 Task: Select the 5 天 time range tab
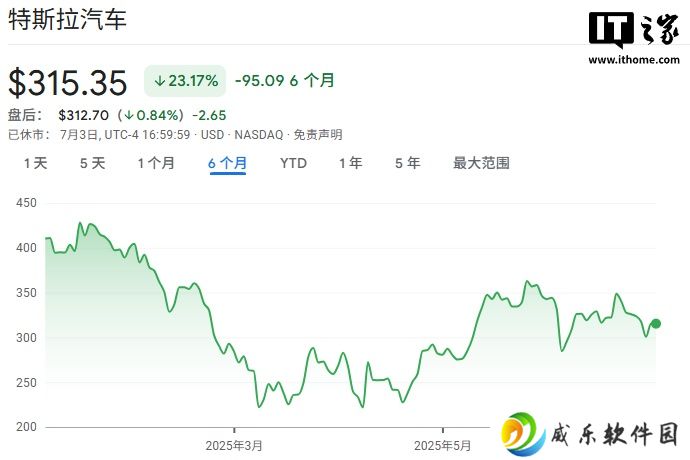93,163
